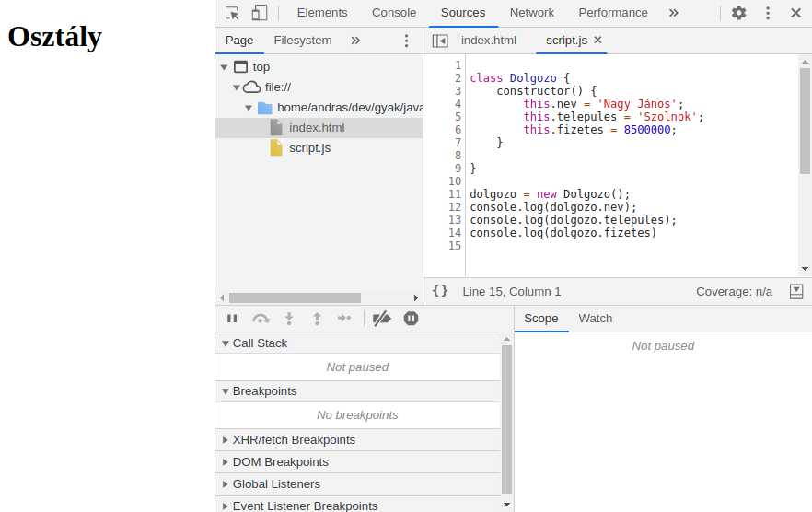Click the blue folder icon
Viewport: 812px width, 512px height.
click(x=264, y=108)
